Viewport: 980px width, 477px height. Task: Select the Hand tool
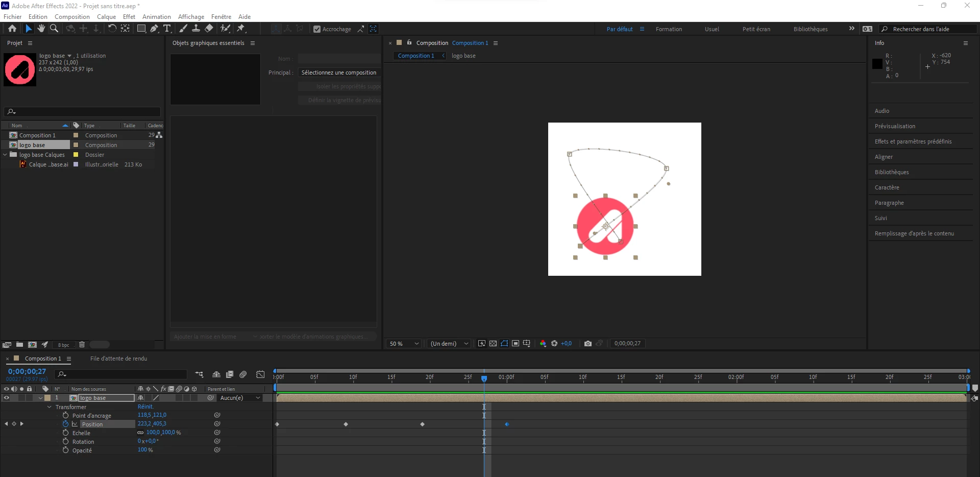coord(41,29)
